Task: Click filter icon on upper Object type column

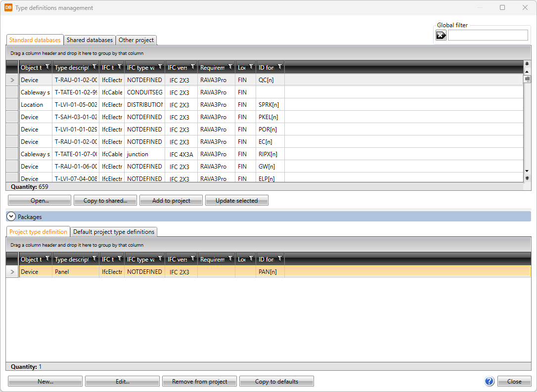Action: [47, 67]
